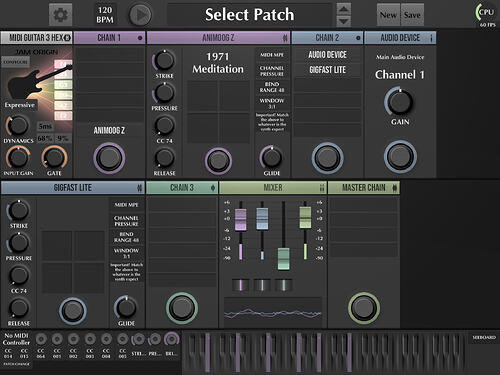Turn the Animoog Z CC 74 knob
Screen dimensions: 500x375
[164, 125]
